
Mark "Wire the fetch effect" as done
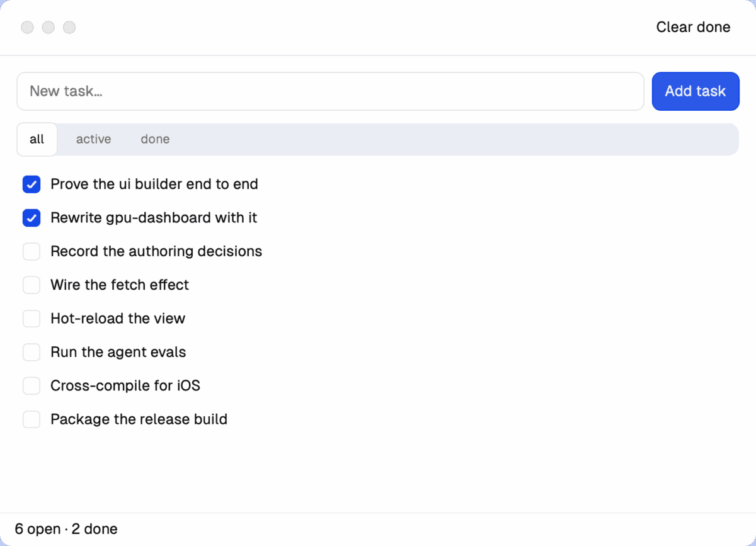coord(31,285)
